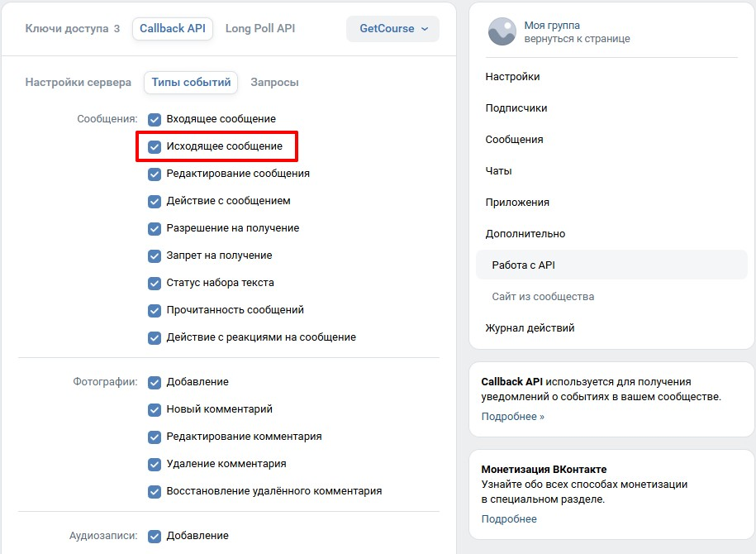Switch to the Long Poll API tab
This screenshot has height=554, width=756.
point(260,29)
